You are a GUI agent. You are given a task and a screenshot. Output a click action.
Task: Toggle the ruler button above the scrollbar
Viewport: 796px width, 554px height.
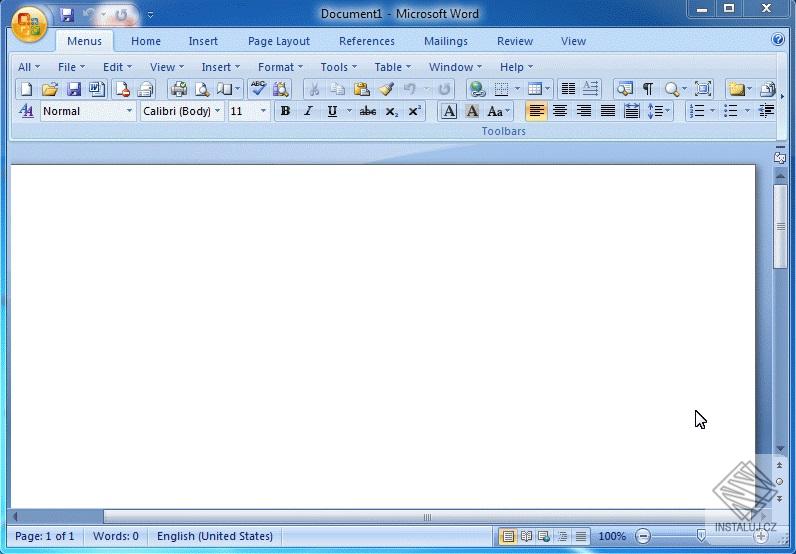(x=780, y=158)
